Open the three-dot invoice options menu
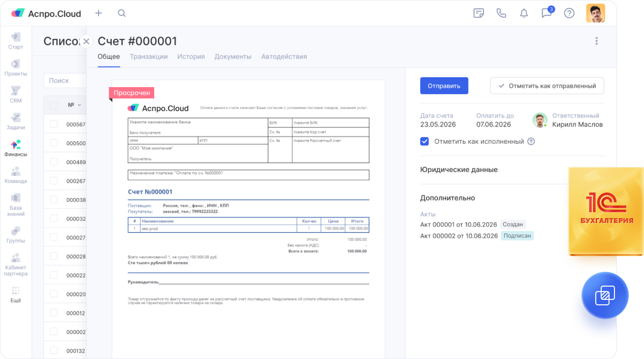The height and width of the screenshot is (359, 644). [596, 41]
